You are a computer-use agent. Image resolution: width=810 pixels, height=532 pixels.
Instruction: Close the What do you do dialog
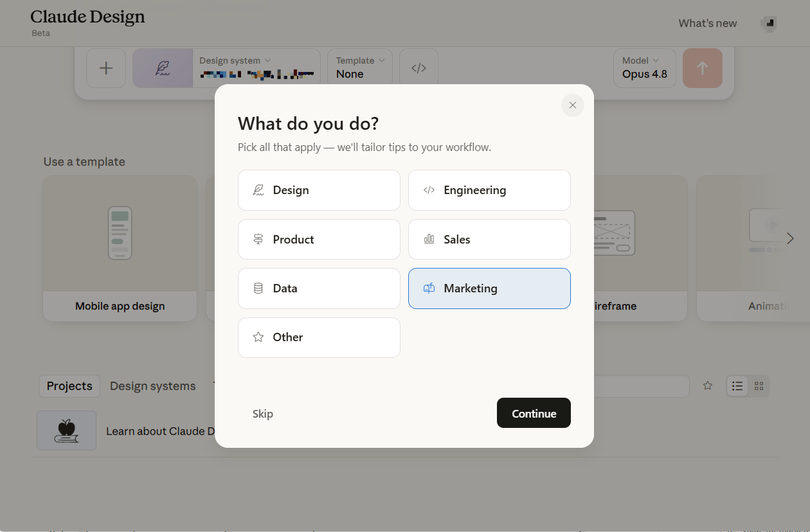point(572,105)
